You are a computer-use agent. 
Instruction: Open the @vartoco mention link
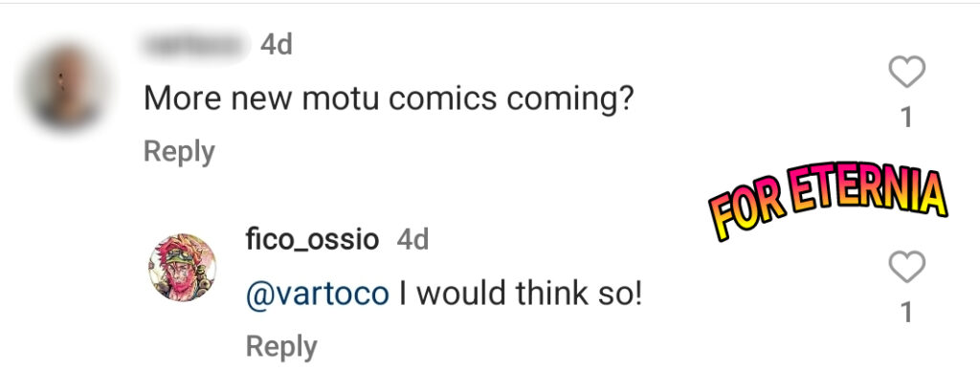(317, 294)
